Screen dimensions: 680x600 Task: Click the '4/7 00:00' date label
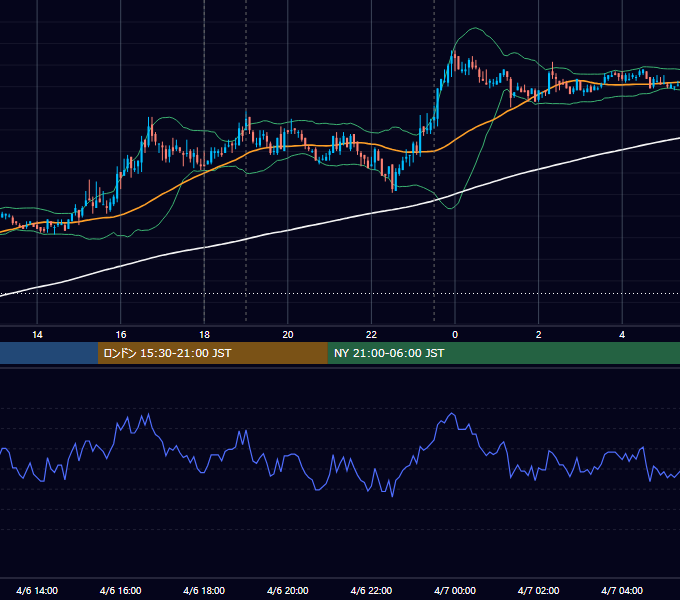pyautogui.click(x=455, y=590)
